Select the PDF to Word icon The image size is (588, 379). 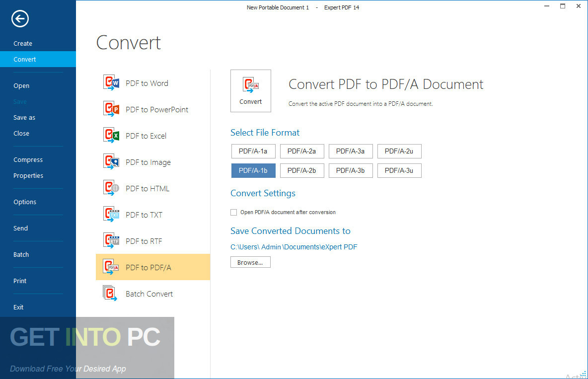(x=111, y=82)
